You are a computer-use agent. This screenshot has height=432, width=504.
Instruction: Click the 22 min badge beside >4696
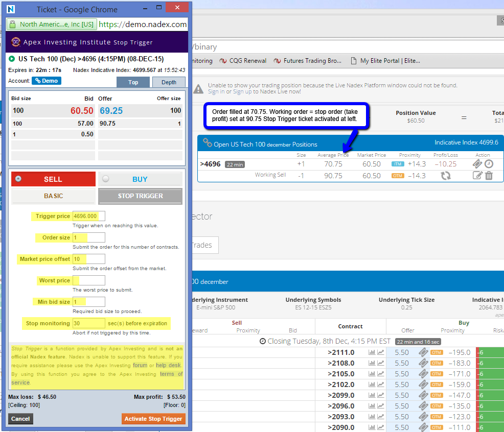click(x=235, y=164)
